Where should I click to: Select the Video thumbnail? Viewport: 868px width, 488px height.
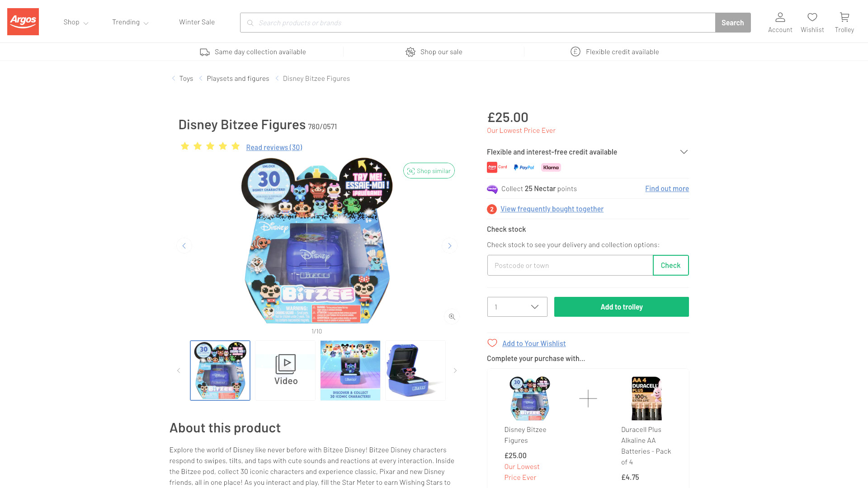pyautogui.click(x=285, y=371)
